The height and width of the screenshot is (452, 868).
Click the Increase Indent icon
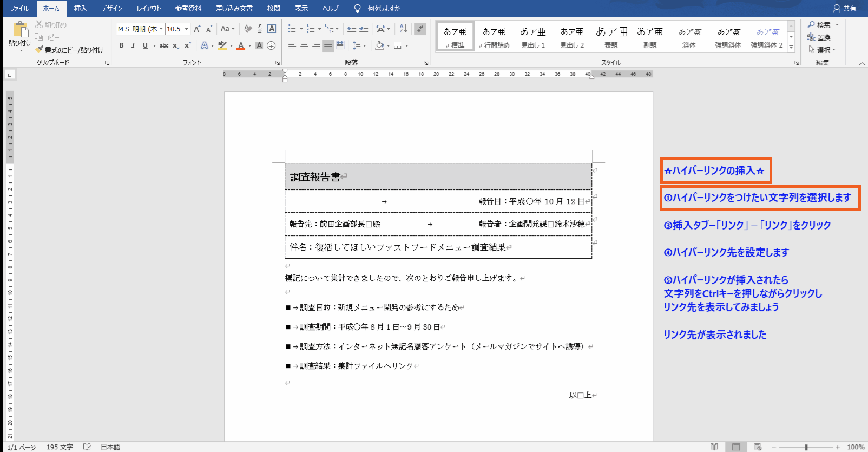(364, 29)
